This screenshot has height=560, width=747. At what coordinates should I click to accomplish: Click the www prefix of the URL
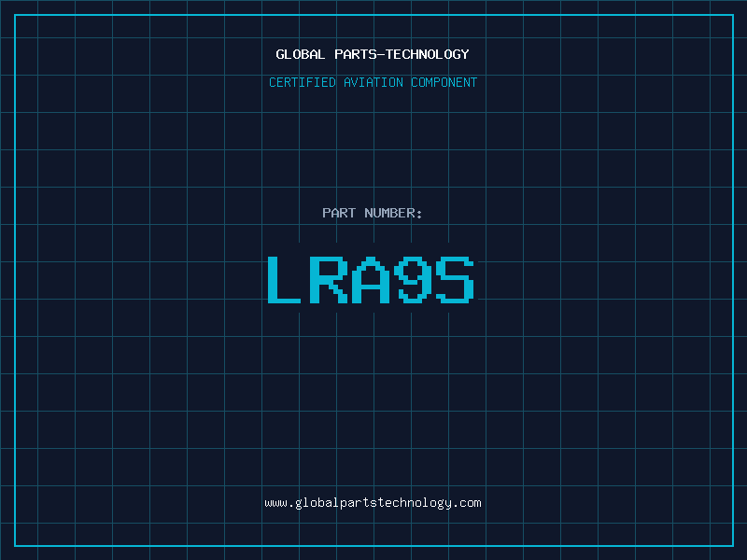(275, 503)
